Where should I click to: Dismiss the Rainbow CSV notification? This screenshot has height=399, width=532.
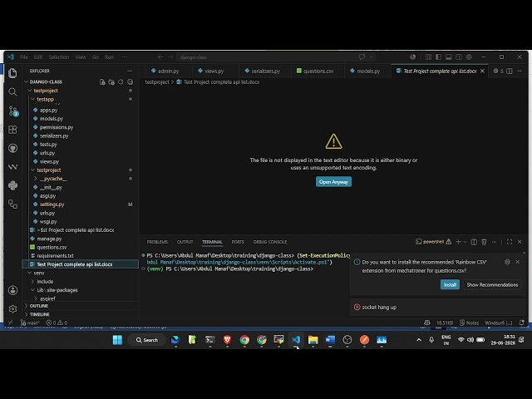tap(517, 262)
